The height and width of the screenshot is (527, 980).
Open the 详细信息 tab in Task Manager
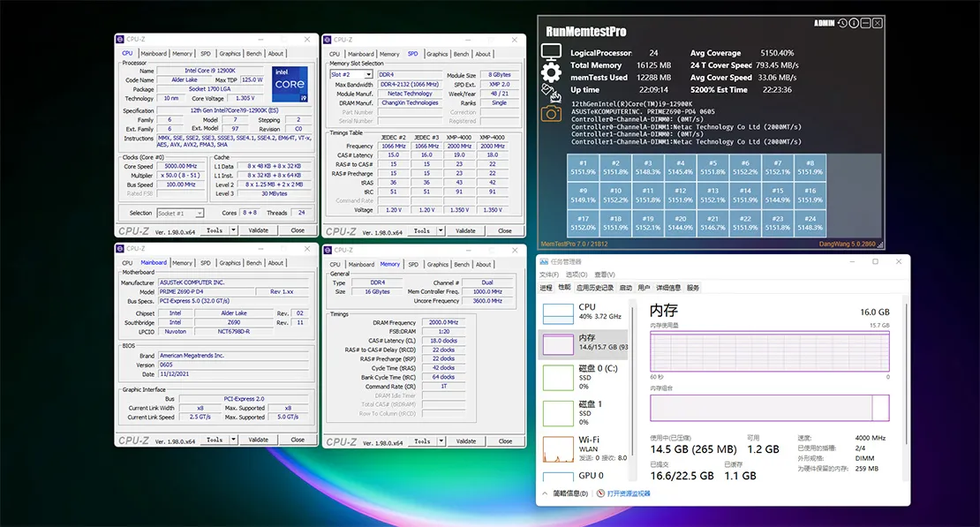[668, 288]
